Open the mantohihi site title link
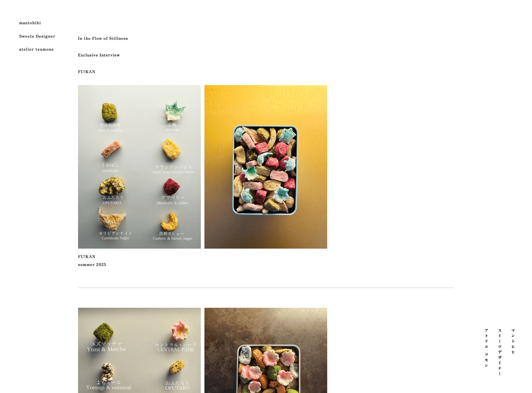Viewport: 532px width, 393px height. tap(30, 23)
